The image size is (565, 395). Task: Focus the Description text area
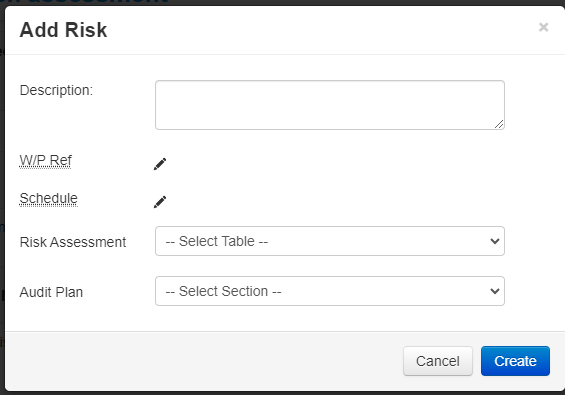[330, 105]
